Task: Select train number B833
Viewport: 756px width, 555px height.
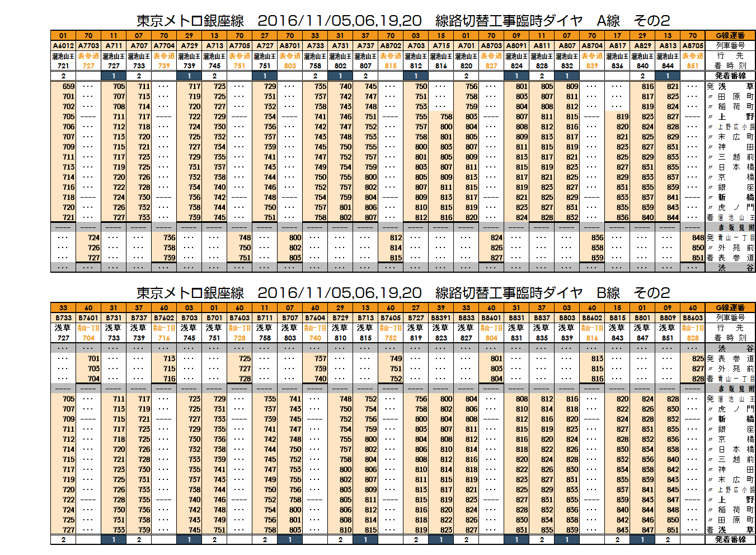Action: 466,318
